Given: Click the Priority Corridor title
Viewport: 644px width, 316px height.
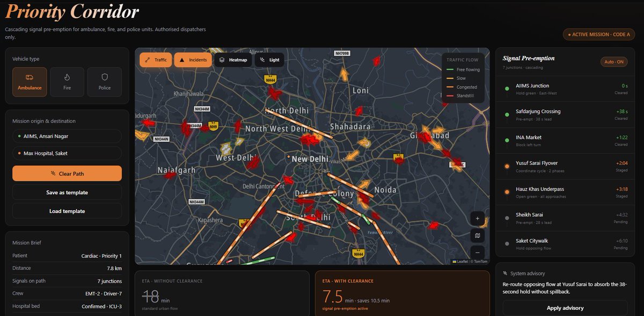Looking at the screenshot, I should (72, 12).
